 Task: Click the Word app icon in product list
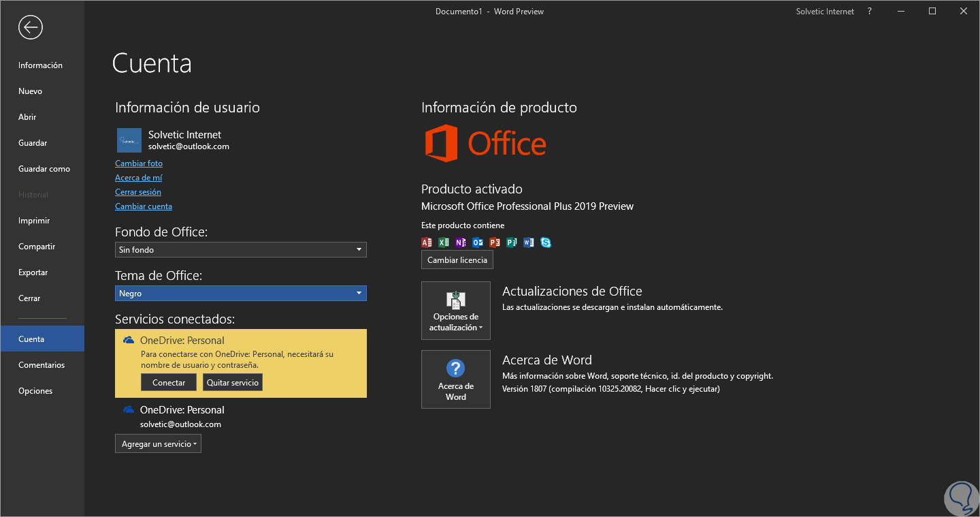point(529,242)
